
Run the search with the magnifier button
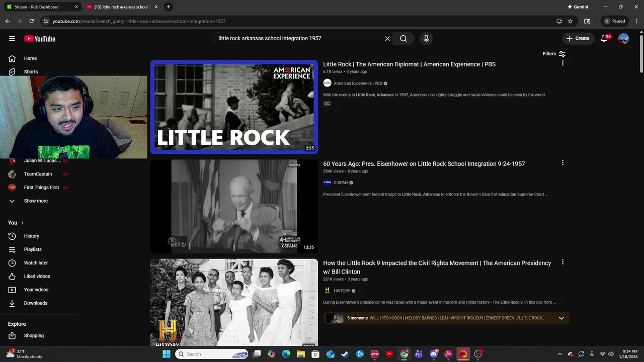tap(404, 38)
